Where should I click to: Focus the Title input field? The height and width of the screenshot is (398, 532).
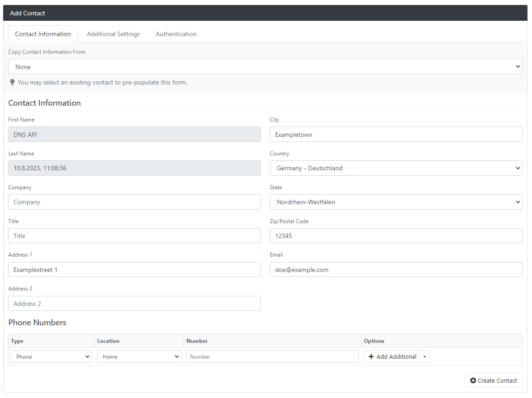click(134, 236)
